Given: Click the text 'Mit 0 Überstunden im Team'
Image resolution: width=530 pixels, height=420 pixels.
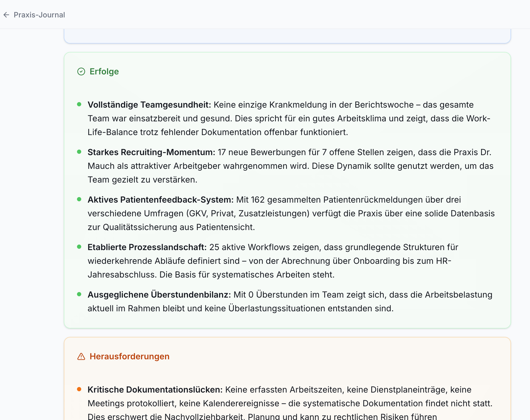Looking at the screenshot, I should pos(289,295).
